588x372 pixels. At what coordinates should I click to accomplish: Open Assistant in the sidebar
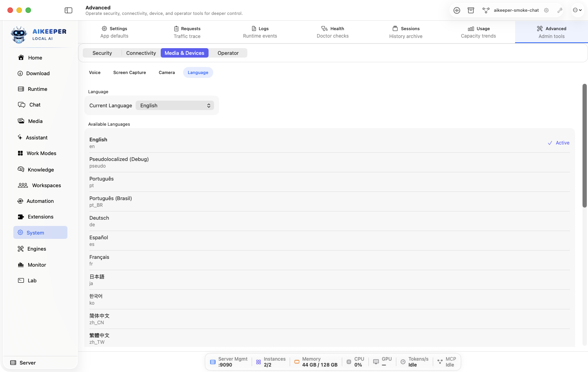[40, 137]
